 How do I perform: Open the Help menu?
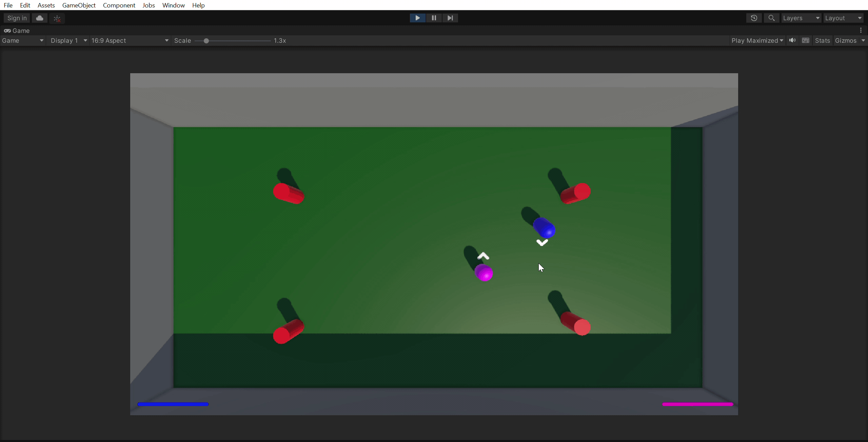198,5
